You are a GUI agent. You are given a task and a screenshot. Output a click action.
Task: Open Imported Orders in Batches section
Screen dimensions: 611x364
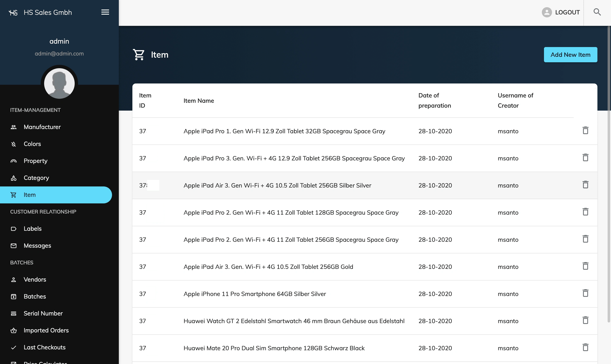click(46, 330)
